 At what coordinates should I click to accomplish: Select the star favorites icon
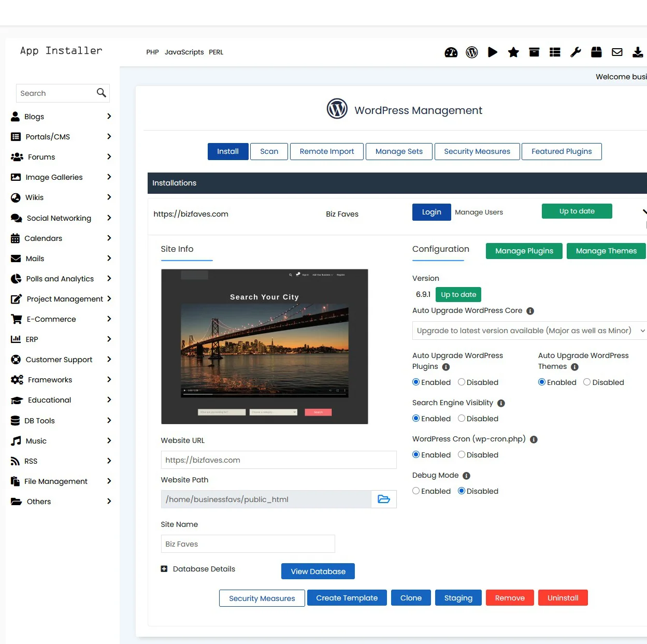513,52
